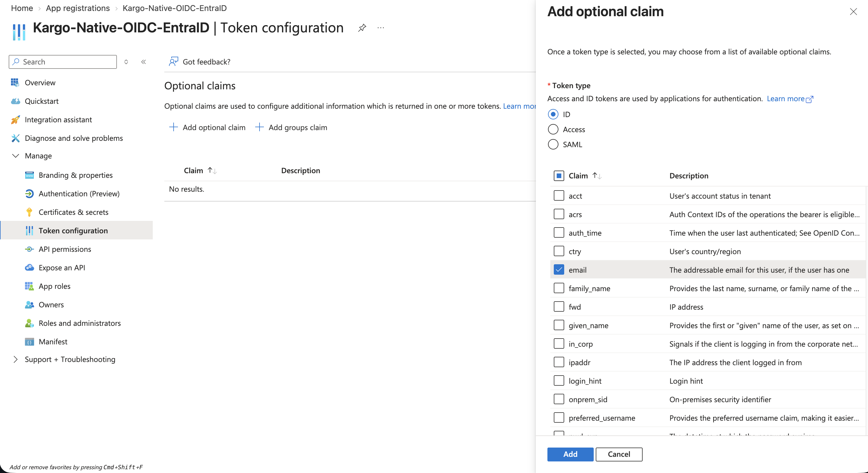Expand the Support + Troubleshooting section
Image resolution: width=868 pixels, height=473 pixels.
pos(16,359)
